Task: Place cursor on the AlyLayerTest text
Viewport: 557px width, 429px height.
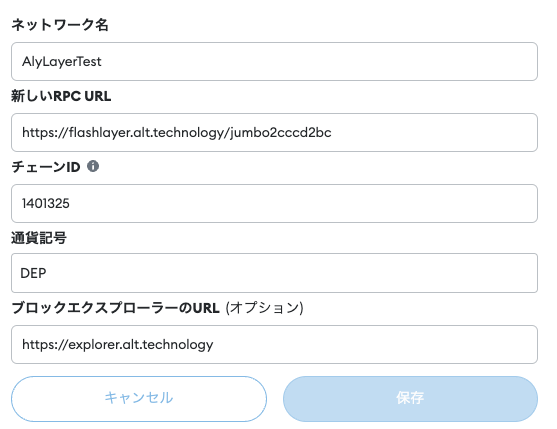Action: point(62,61)
